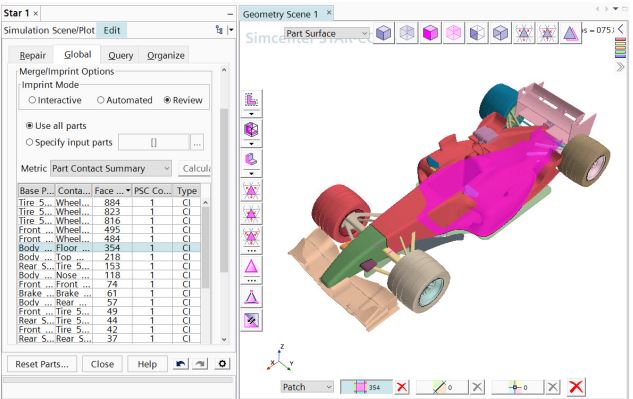Switch to the Repair tab

tap(33, 55)
